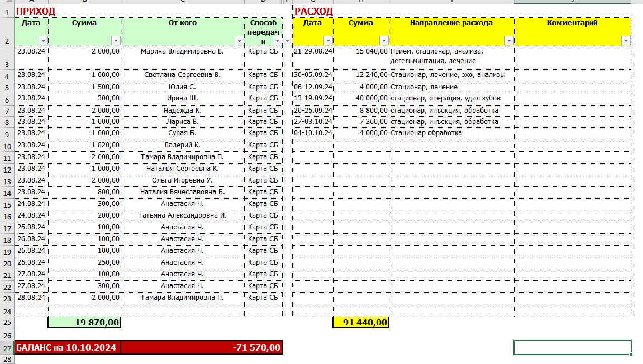The width and height of the screenshot is (643, 364).
Task: Select the expense total cell 91 440,00
Action: 361,323
